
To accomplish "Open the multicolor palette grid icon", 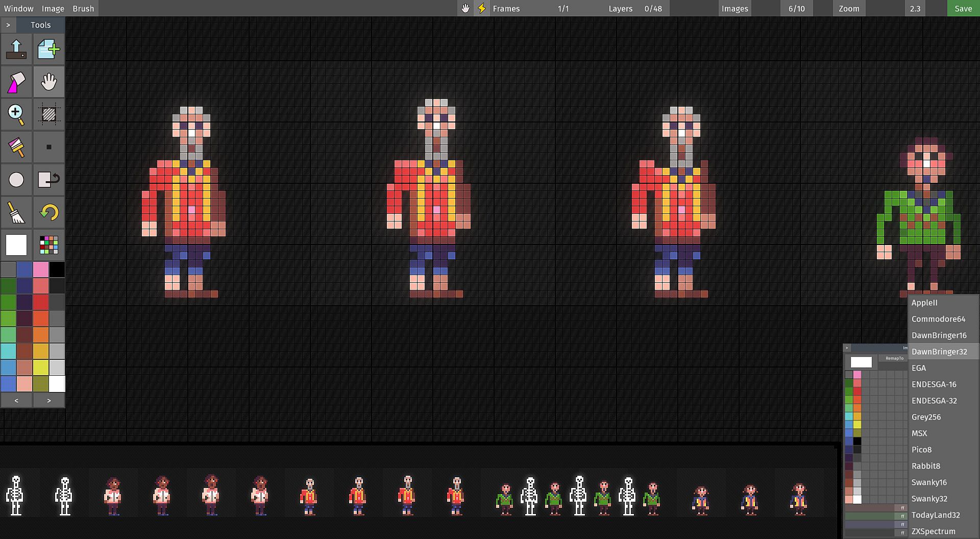I will coord(48,245).
